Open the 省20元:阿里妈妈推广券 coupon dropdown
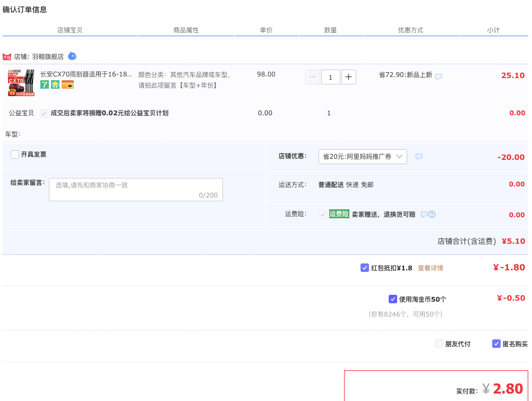 [x=363, y=157]
